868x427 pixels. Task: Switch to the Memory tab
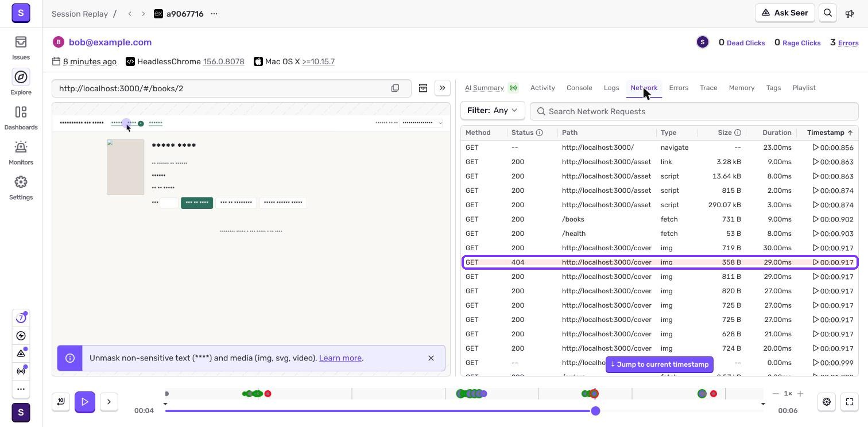point(742,88)
